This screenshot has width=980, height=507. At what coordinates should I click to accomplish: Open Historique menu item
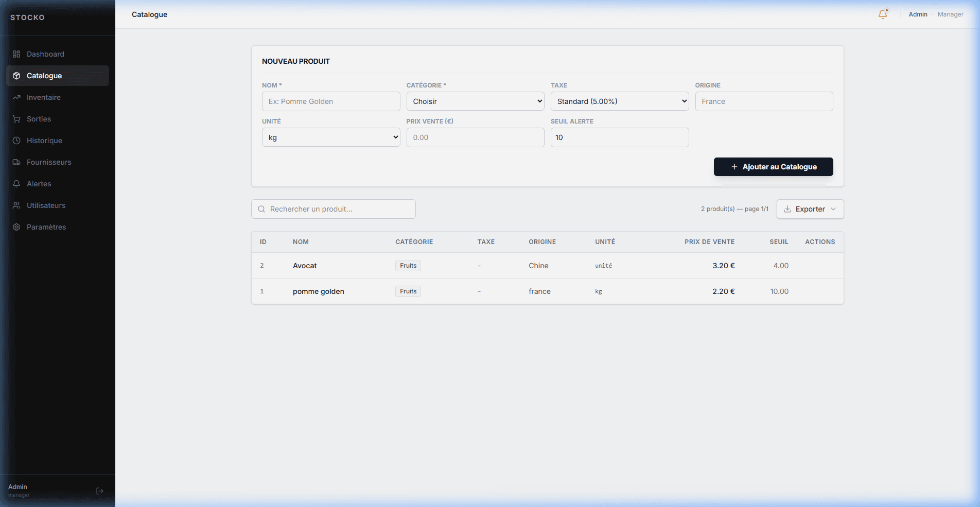(x=58, y=141)
